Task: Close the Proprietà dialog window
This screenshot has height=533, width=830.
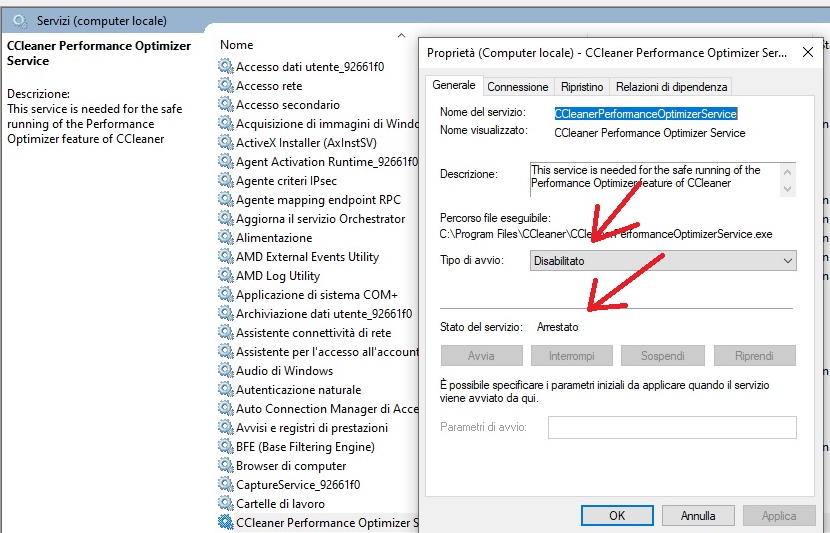Action: (807, 52)
